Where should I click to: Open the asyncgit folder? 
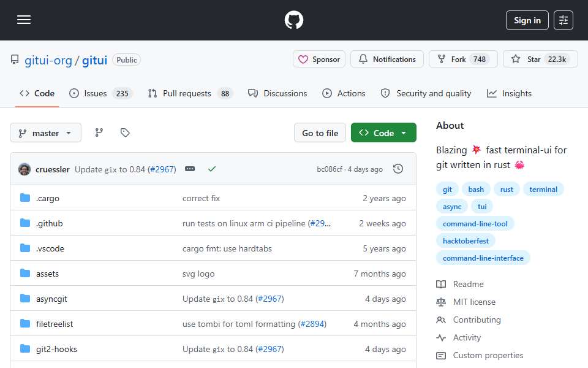(x=51, y=299)
